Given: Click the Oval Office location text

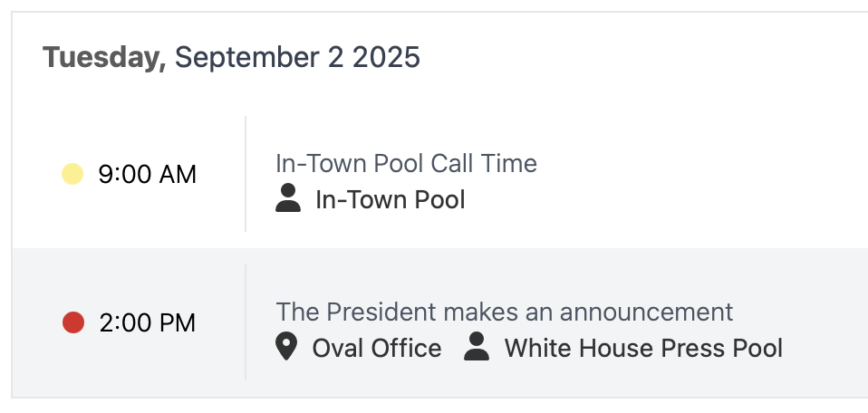Looking at the screenshot, I should 377,348.
